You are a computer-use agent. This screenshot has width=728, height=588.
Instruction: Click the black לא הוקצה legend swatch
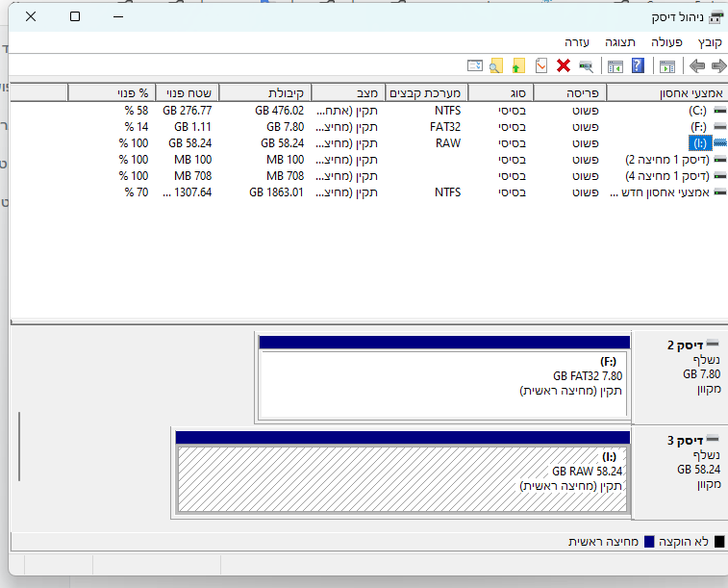[719, 542]
